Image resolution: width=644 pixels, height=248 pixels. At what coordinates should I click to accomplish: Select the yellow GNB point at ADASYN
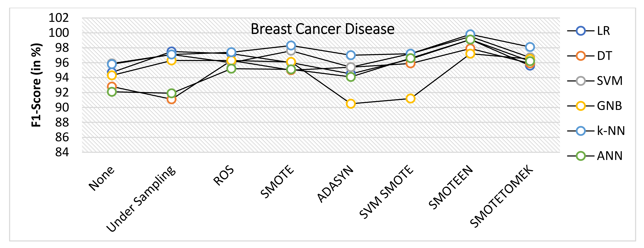[x=351, y=104]
